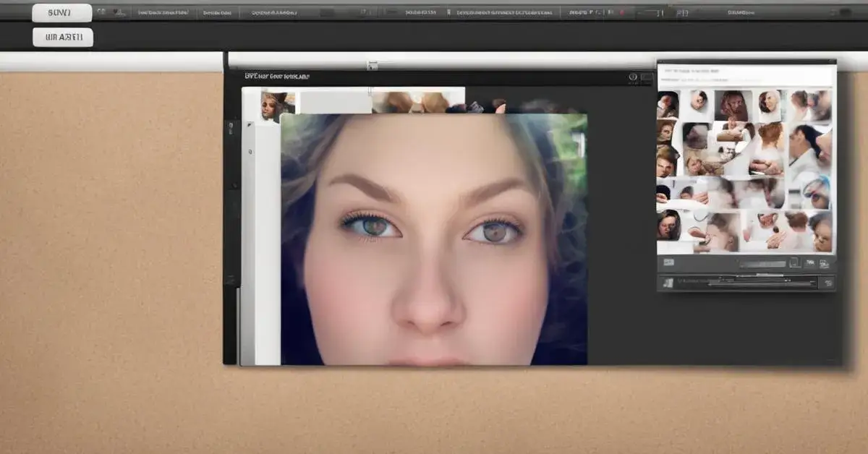Click the round info icon in editor header

[633, 77]
